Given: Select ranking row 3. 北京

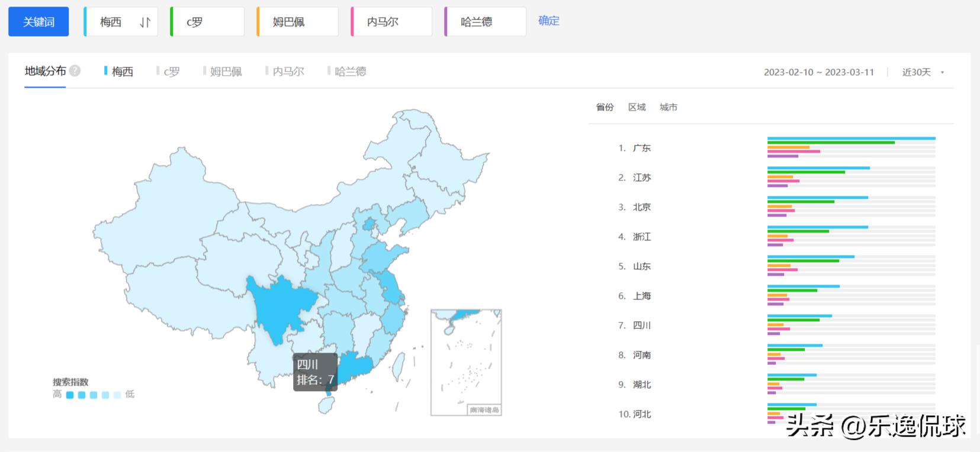Looking at the screenshot, I should click(776, 207).
